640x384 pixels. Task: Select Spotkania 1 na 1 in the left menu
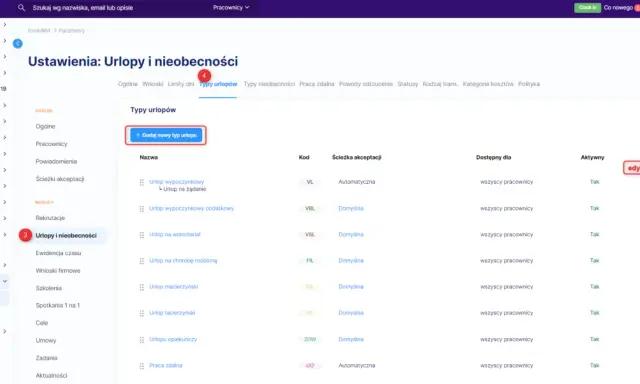click(x=58, y=305)
